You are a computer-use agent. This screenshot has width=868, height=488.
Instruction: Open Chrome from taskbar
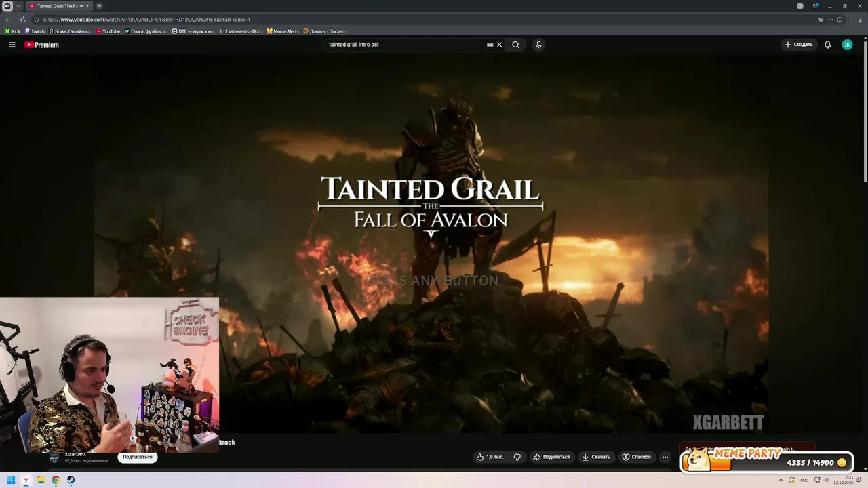click(x=56, y=481)
